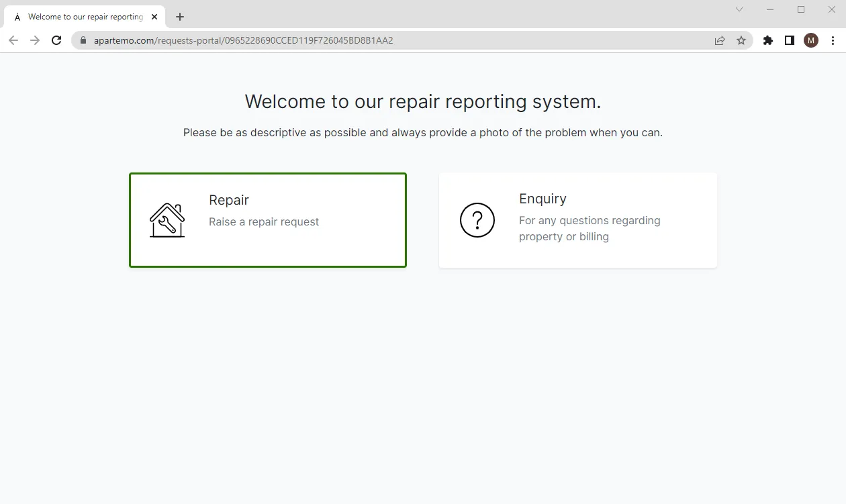Select the Repair card to raise a request

click(267, 220)
